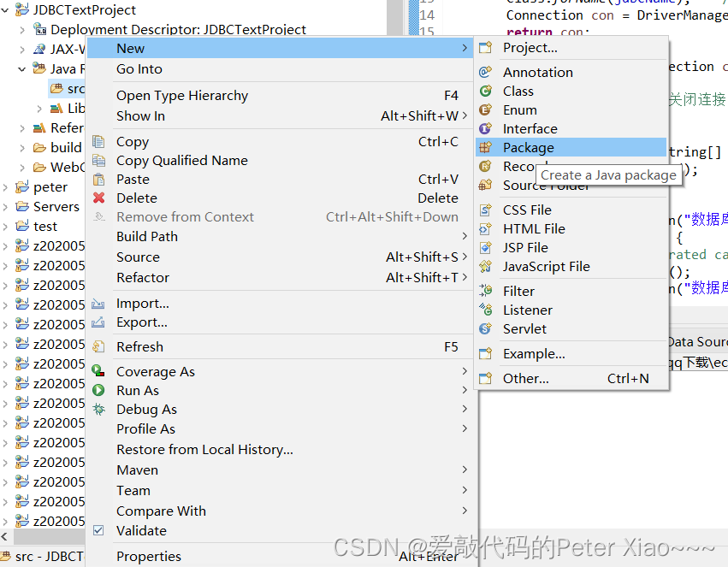Image resolution: width=728 pixels, height=567 pixels.
Task: Click the Coverage As icon
Action: coord(98,370)
